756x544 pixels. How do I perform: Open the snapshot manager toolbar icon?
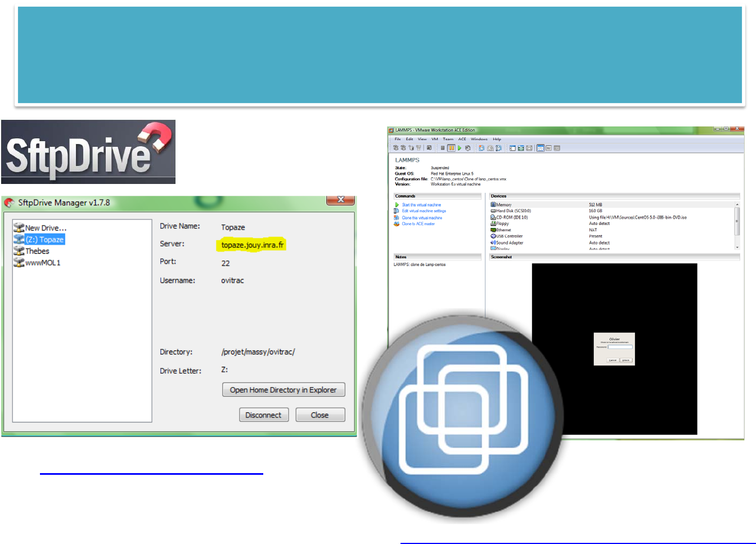pyautogui.click(x=498, y=148)
